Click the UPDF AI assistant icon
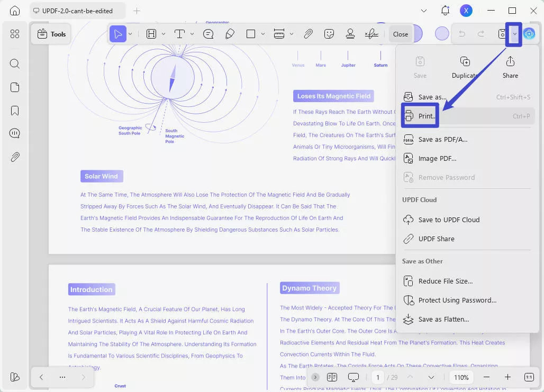Screen dimensions: 544x392 [529, 34]
